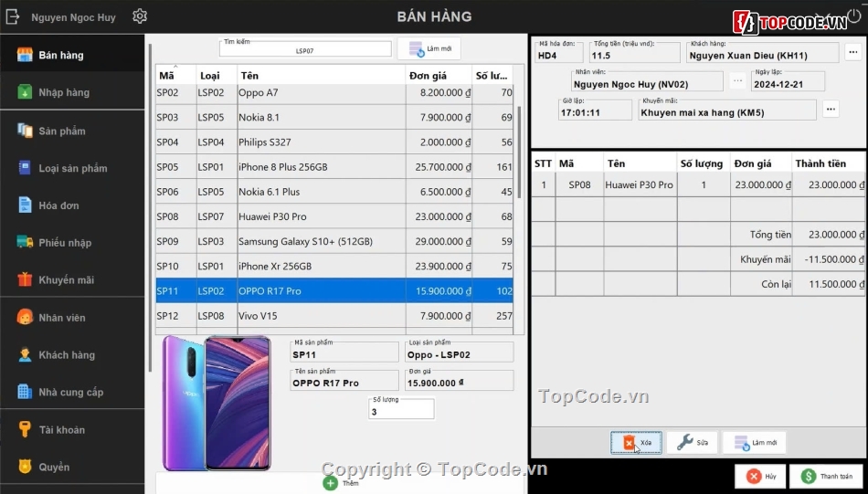Open the Sản phẩm menu item
This screenshot has height=494, width=868.
[x=72, y=131]
